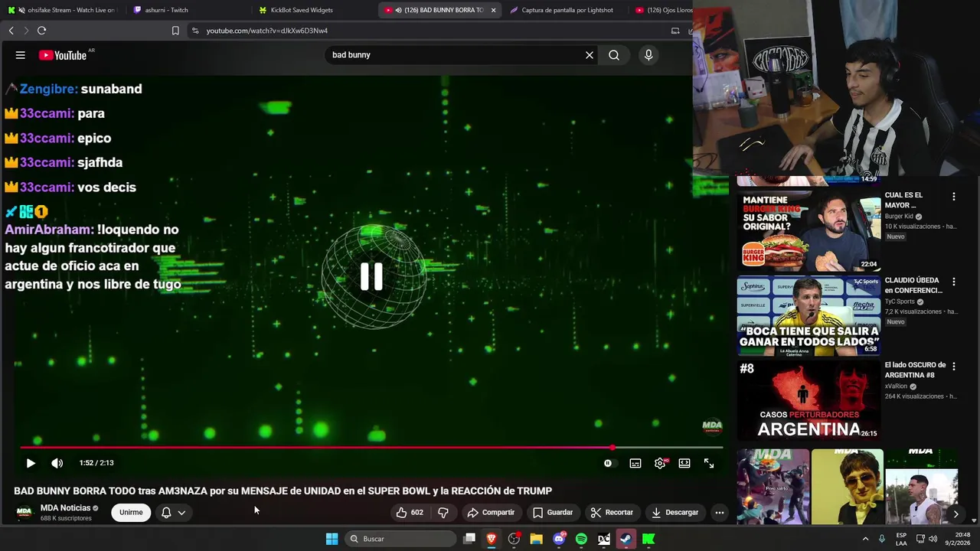Open Discord from the taskbar
This screenshot has height=551, width=980.
tap(559, 539)
